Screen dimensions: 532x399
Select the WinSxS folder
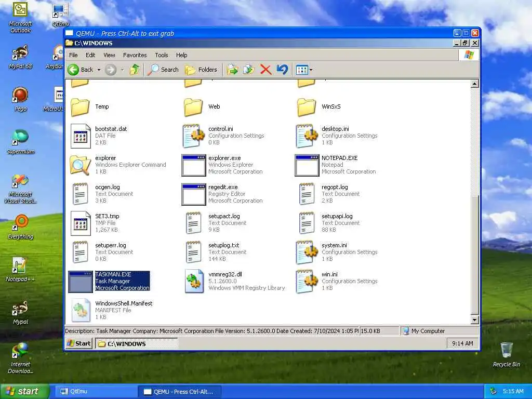(307, 107)
